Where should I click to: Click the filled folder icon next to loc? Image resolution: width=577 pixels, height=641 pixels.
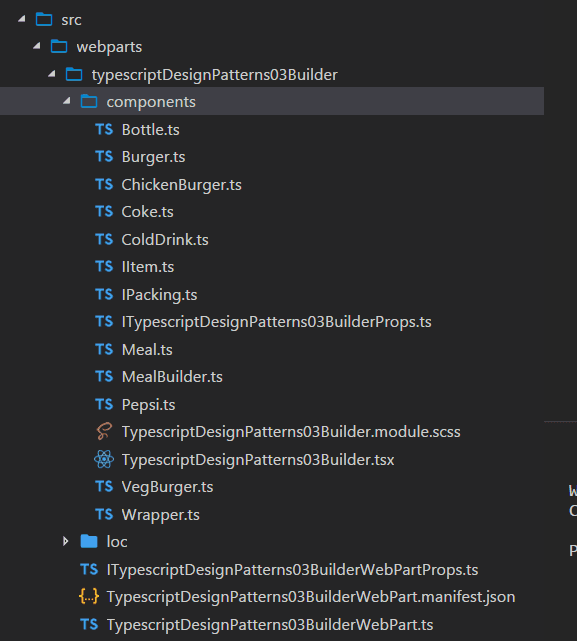pos(89,542)
